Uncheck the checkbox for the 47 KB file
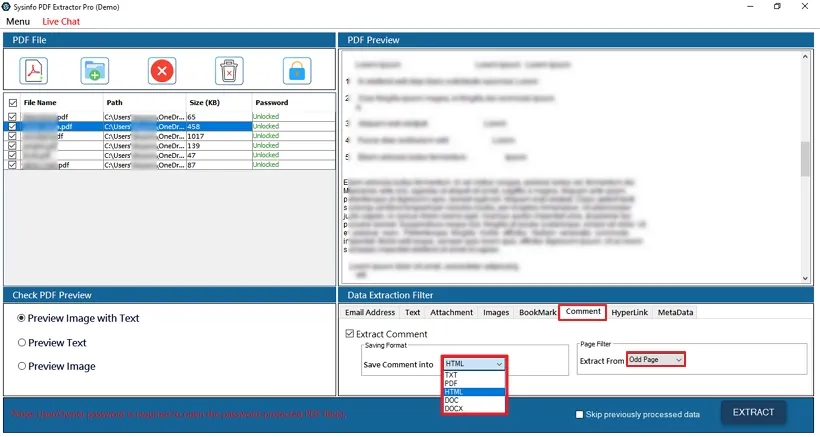Image resolution: width=820 pixels, height=437 pixels. [x=13, y=155]
